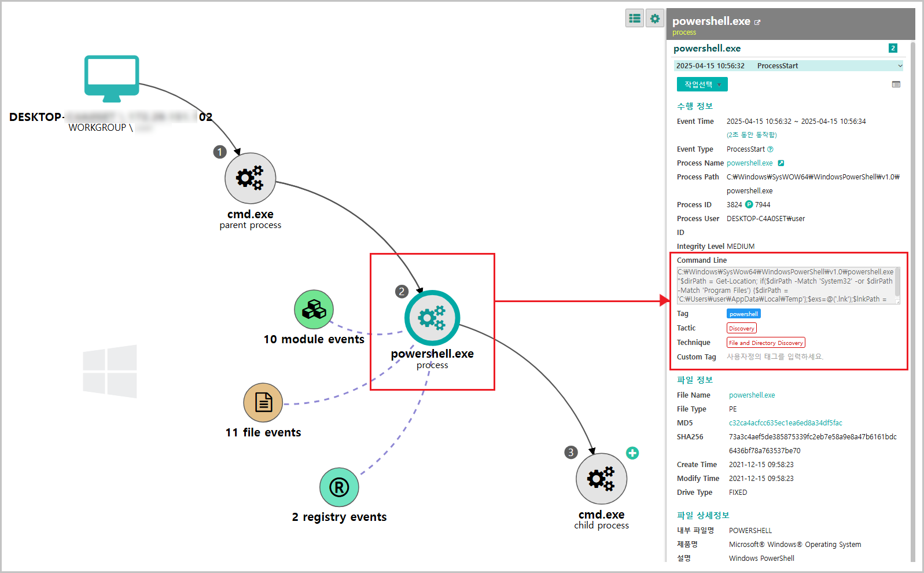Image resolution: width=924 pixels, height=573 pixels.
Task: Click the Event Time range value
Action: [x=796, y=122]
